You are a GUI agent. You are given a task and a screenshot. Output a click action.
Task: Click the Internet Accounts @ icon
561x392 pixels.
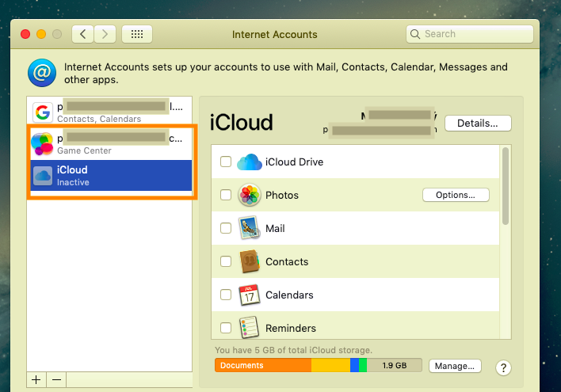42,73
